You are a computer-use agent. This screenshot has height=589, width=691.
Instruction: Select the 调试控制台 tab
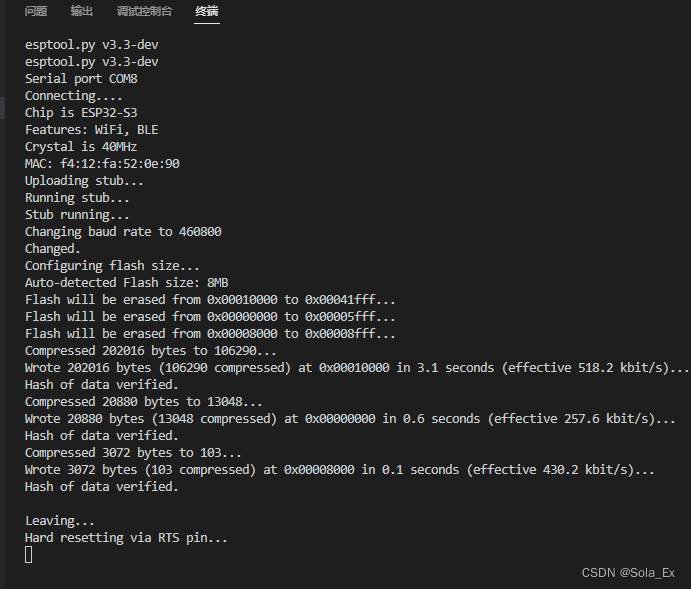click(x=144, y=12)
